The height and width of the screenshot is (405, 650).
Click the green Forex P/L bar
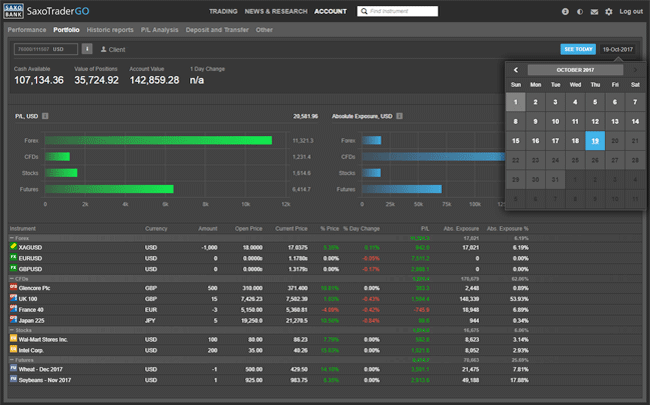pos(158,140)
